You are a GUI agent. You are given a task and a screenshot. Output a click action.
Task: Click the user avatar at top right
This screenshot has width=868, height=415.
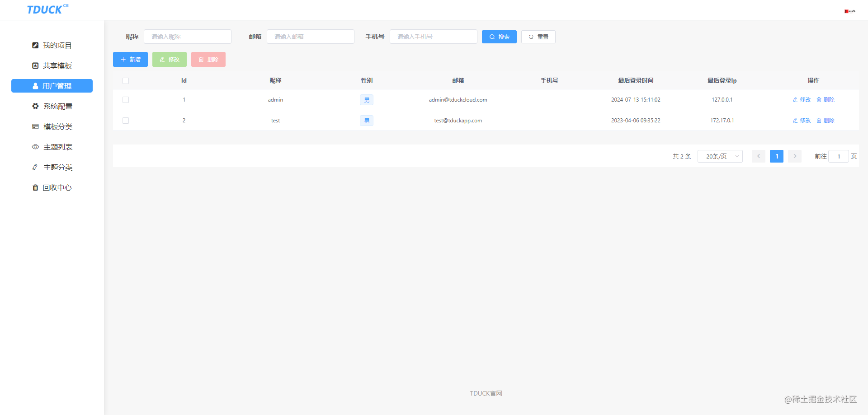[850, 11]
